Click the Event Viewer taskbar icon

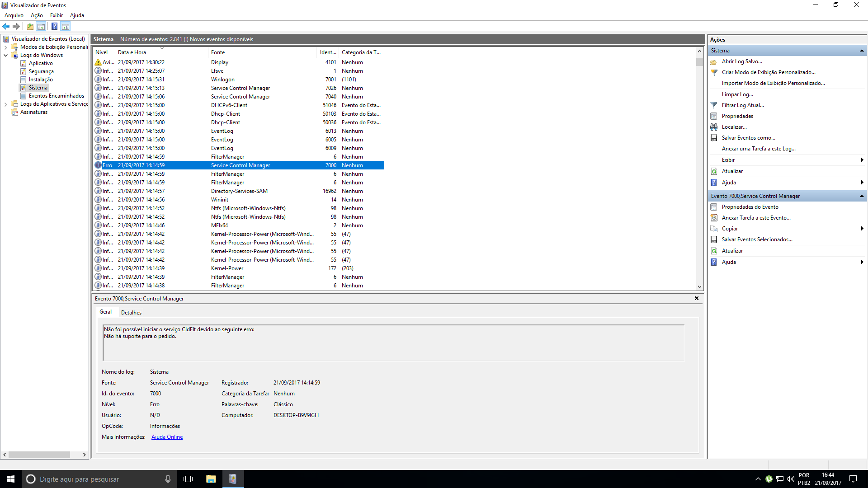[233, 479]
